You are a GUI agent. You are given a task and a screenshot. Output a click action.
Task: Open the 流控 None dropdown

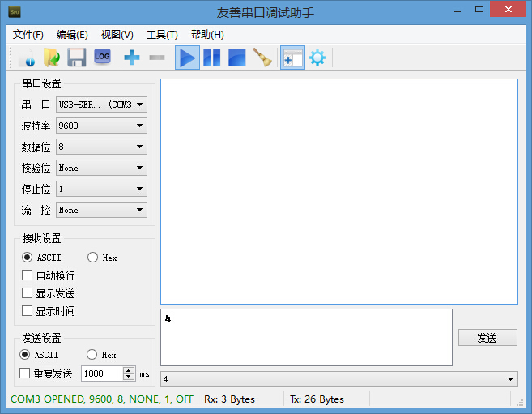101,210
